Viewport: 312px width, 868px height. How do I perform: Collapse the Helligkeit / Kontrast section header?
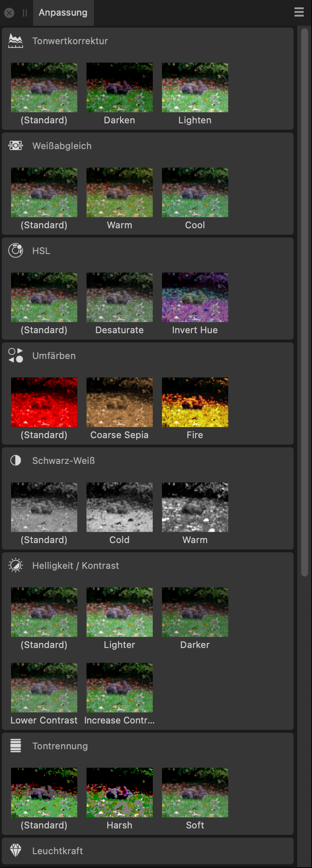(x=148, y=566)
